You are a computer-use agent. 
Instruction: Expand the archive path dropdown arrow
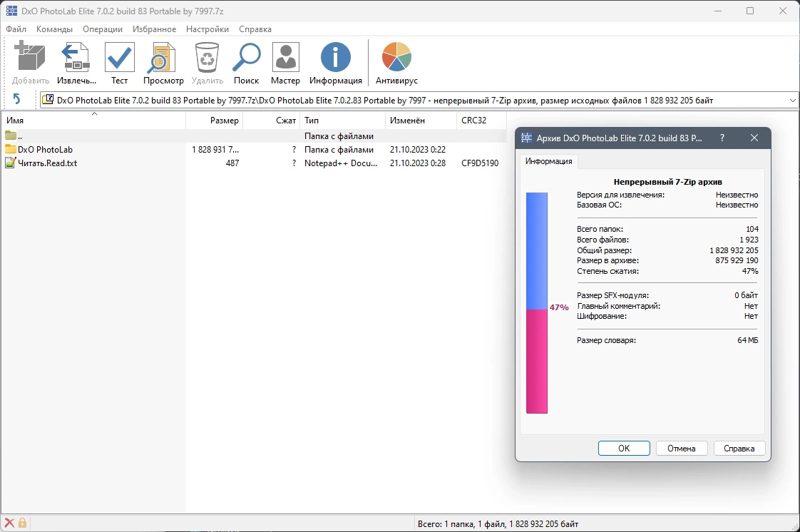[x=792, y=101]
